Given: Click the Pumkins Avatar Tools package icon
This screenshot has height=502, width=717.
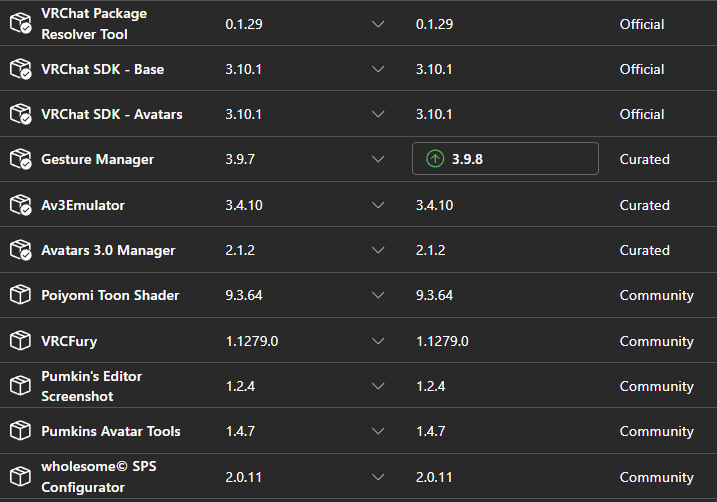Looking at the screenshot, I should (21, 431).
